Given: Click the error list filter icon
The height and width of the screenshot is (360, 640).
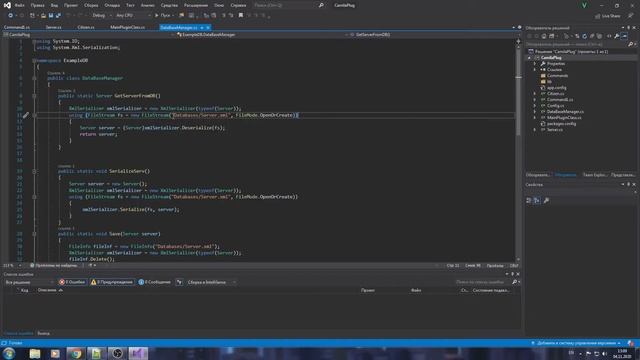Looking at the screenshot, I should coord(179,282).
